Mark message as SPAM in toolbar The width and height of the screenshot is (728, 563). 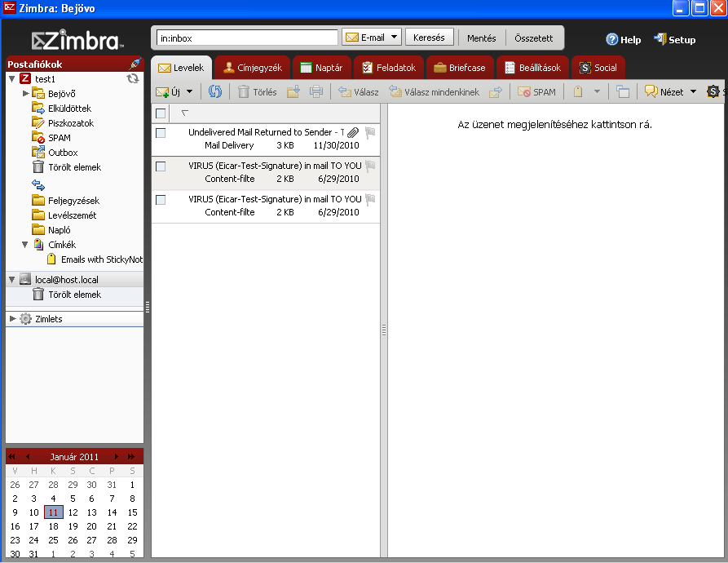(536, 92)
